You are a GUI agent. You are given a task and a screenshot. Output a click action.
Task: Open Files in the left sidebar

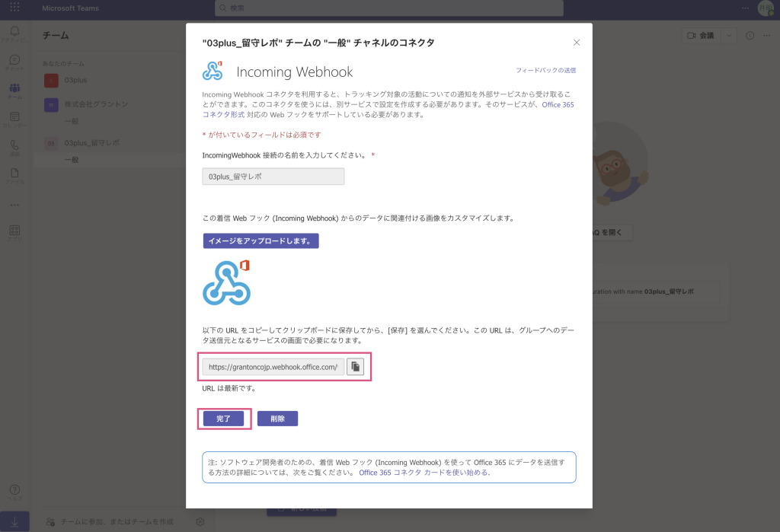tap(14, 176)
